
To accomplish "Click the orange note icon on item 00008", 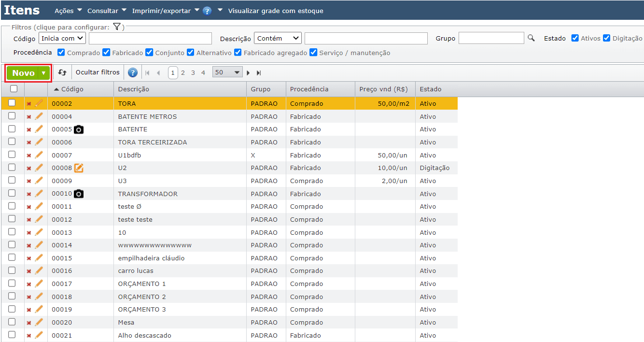I will [x=79, y=168].
